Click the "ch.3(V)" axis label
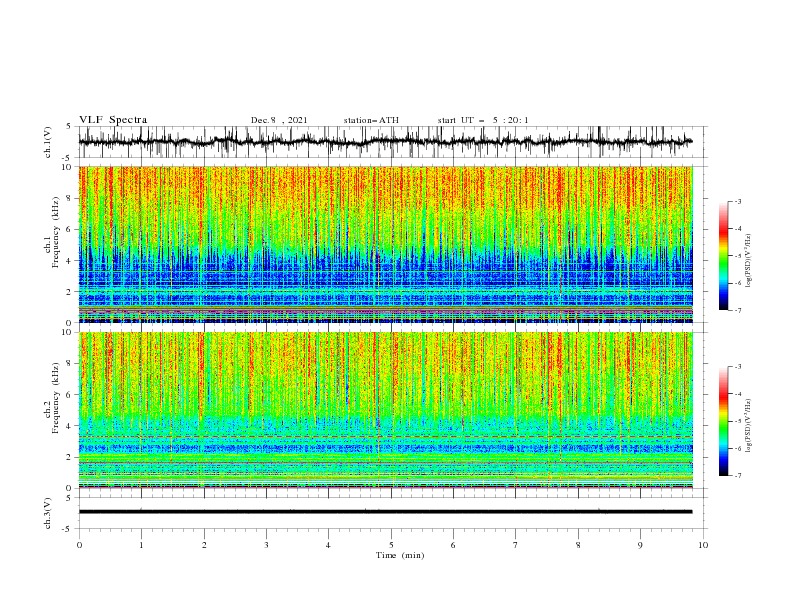Screen dimensions: 792x612 48,513
